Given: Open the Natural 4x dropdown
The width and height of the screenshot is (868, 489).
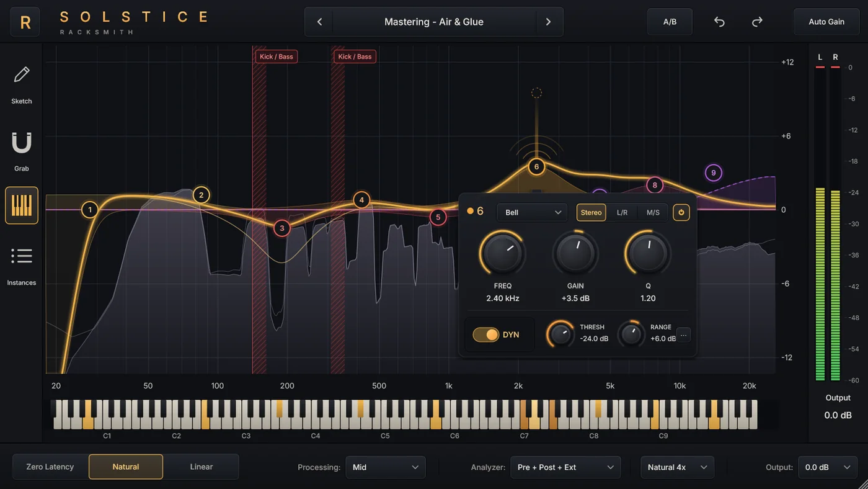Looking at the screenshot, I should point(677,467).
